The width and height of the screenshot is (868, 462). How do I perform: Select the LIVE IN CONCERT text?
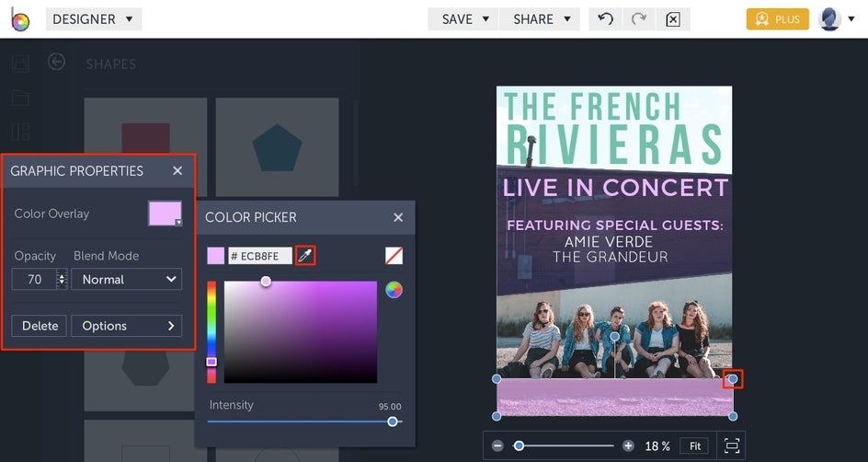(x=615, y=188)
